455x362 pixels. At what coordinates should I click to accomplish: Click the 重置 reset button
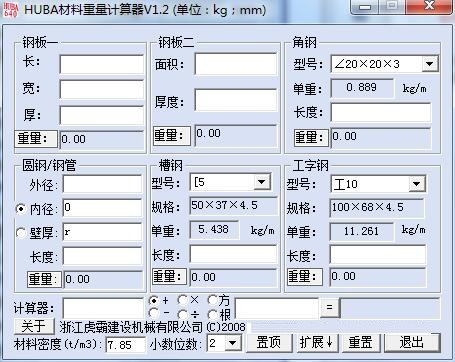[x=360, y=342]
